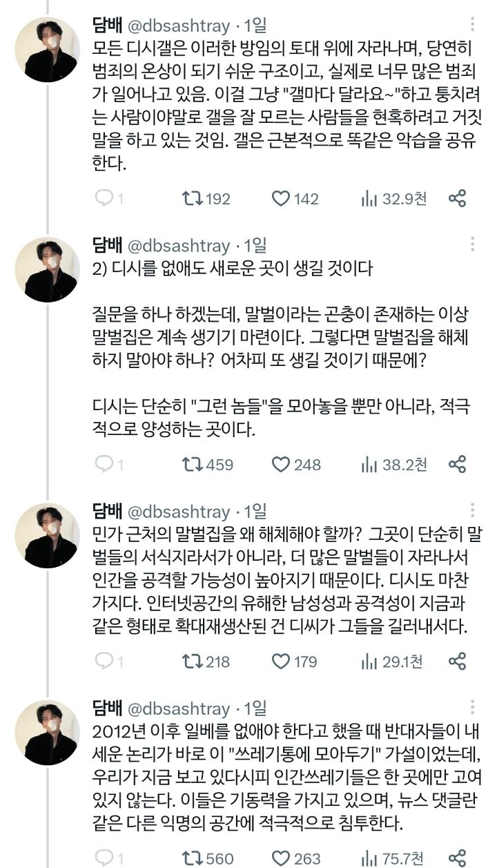Viewport: 497px width, 868px height.
Task: Open profile picture on the third tweet
Action: [x=47, y=536]
